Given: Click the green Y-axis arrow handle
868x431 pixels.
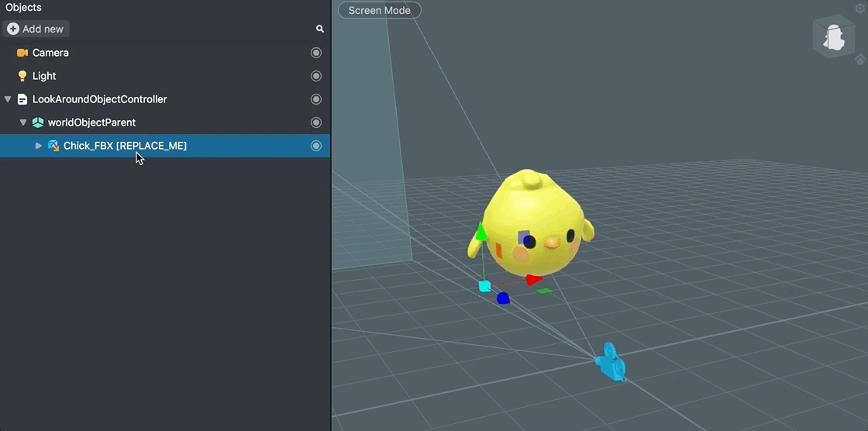Looking at the screenshot, I should [x=481, y=232].
